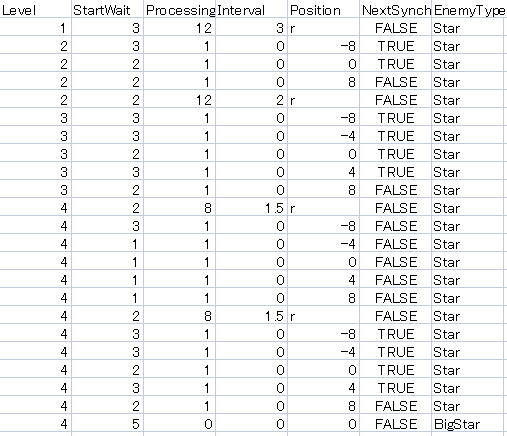
Task: Click the first row's Position cell with r
Action: 324,28
